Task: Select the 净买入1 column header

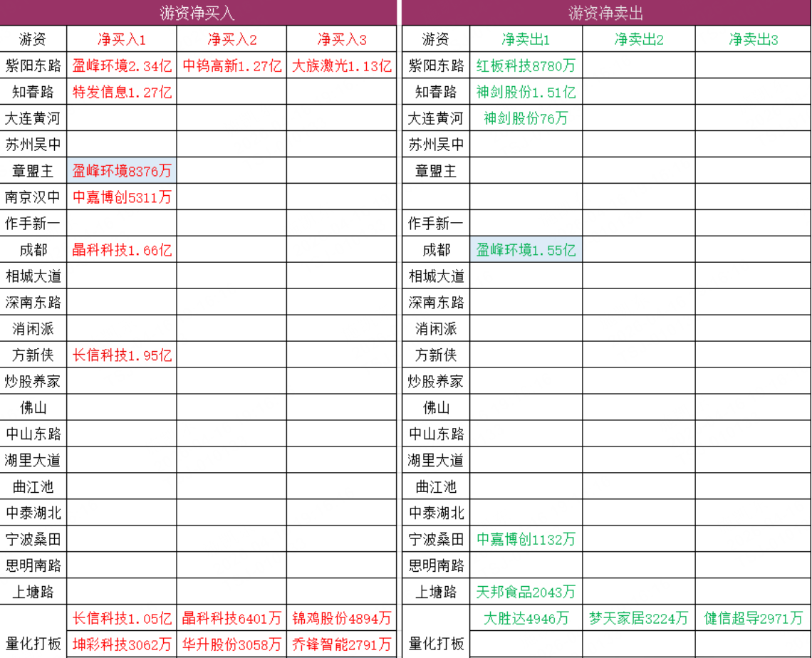Action: coord(122,39)
